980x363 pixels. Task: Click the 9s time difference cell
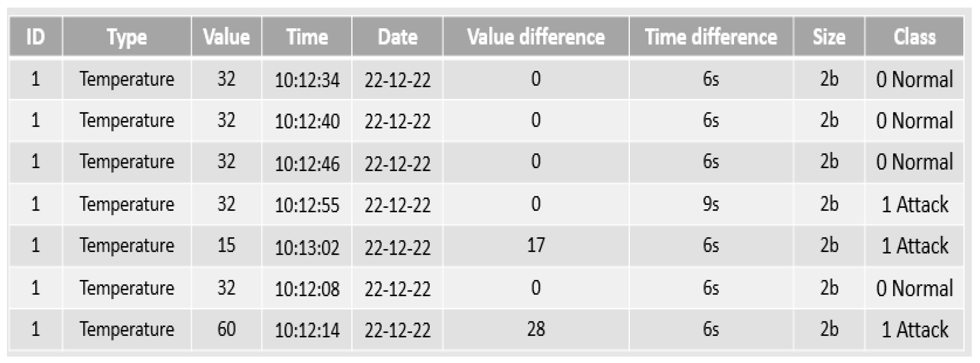pyautogui.click(x=711, y=204)
